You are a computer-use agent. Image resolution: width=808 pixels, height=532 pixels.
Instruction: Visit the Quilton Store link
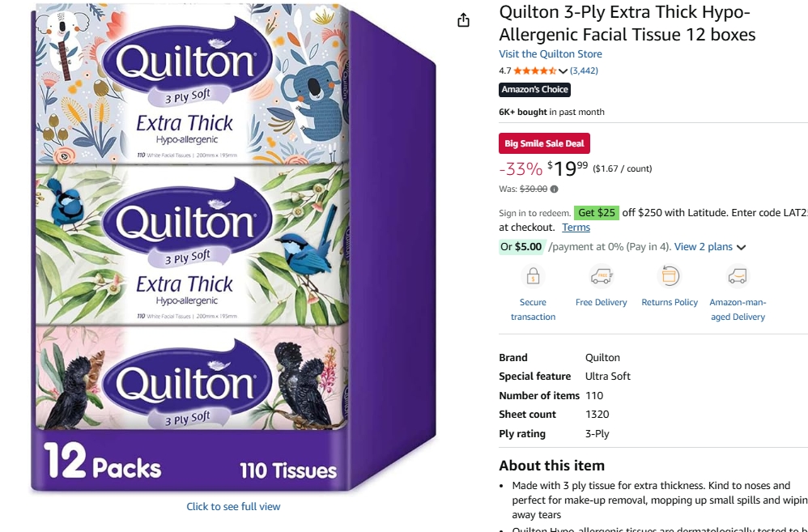coord(550,54)
